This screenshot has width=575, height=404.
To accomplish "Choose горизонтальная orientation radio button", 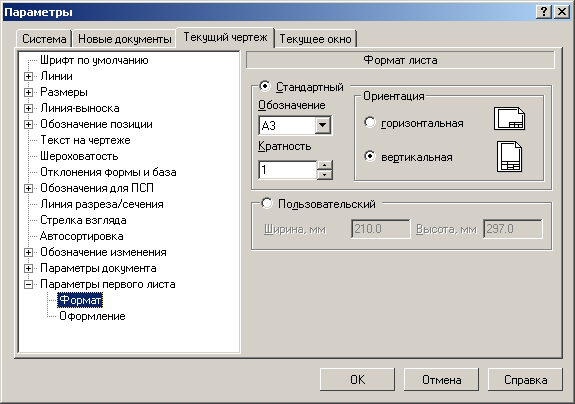I will [x=370, y=122].
